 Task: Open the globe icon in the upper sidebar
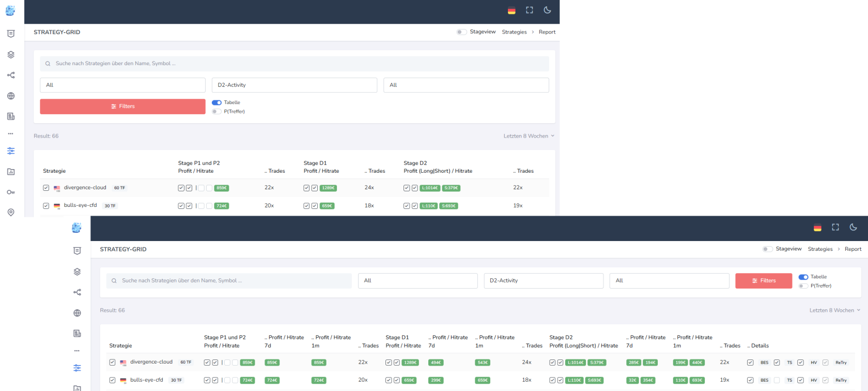pyautogui.click(x=11, y=96)
